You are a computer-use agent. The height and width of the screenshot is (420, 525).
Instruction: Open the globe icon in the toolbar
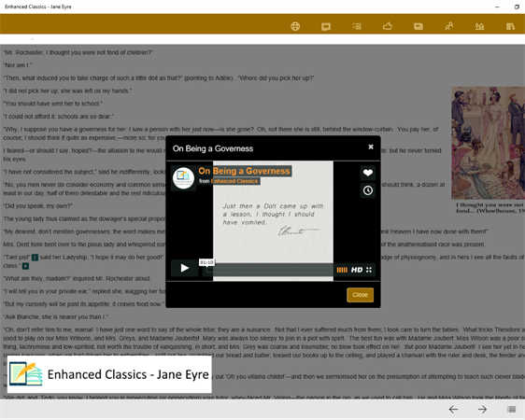pyautogui.click(x=295, y=26)
